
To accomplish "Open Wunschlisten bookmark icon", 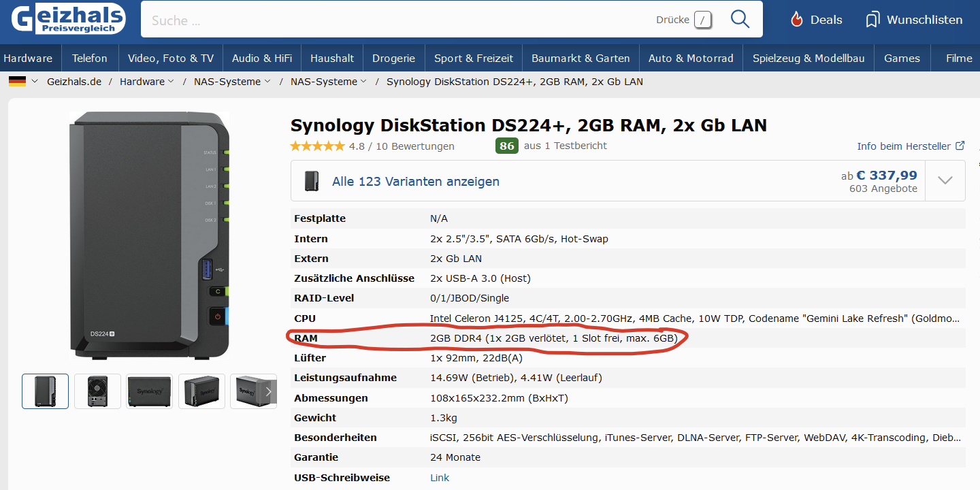I will click(872, 20).
